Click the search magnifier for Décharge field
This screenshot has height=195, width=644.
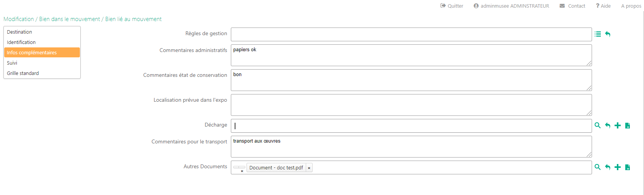[598, 125]
